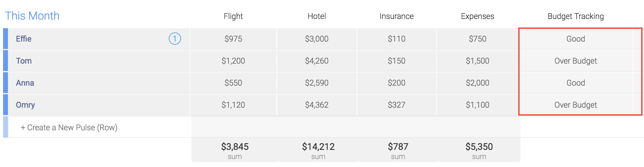Screen dimensions: 644x167
Task: Click the $14,212 Hotel sum footer
Action: (x=318, y=150)
